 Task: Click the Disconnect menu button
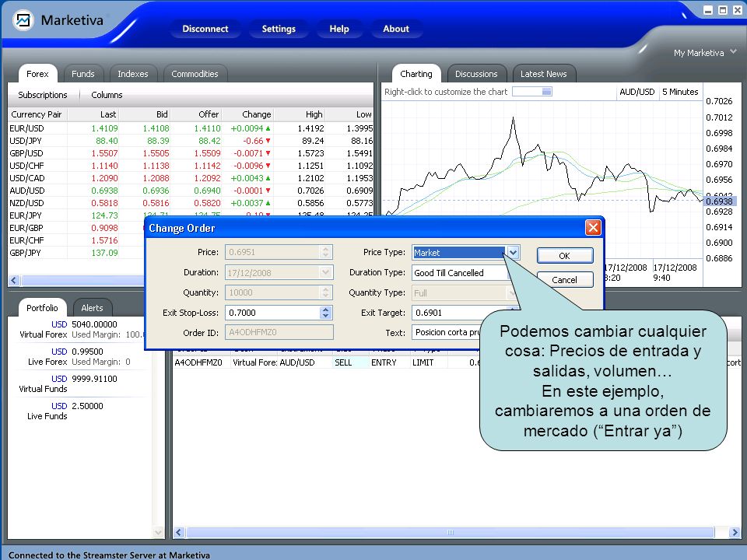pos(205,29)
